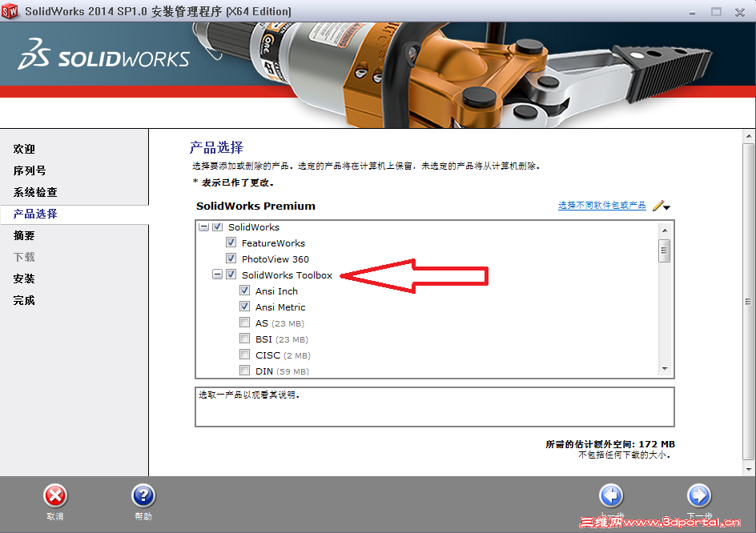Enable the BSI (23 MB) checkbox
This screenshot has width=756, height=533.
245,339
